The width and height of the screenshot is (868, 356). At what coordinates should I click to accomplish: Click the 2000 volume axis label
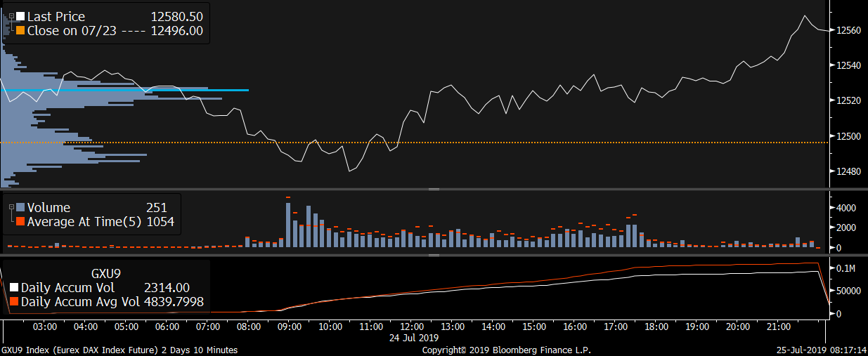click(846, 228)
